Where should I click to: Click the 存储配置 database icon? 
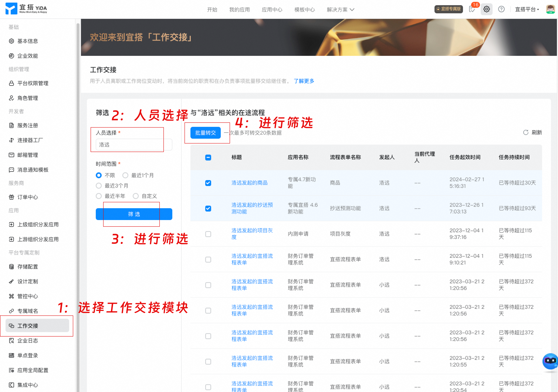click(x=11, y=267)
